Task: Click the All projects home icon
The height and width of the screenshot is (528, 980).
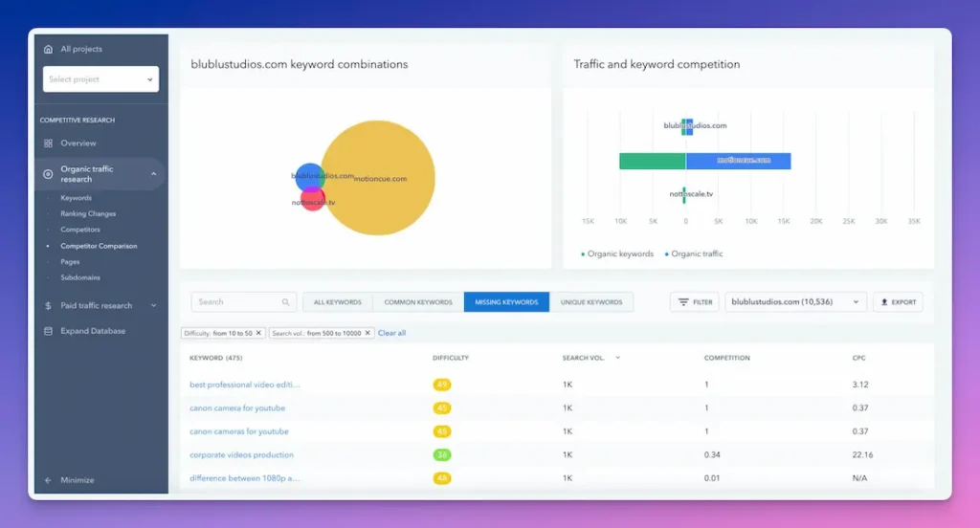Action: [x=49, y=49]
